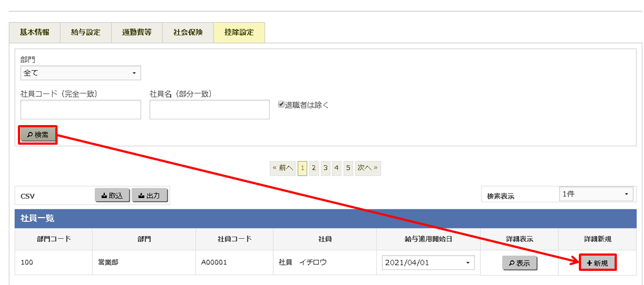This screenshot has width=644, height=285.
Task: Click the 新規 add detail button
Action: [597, 263]
